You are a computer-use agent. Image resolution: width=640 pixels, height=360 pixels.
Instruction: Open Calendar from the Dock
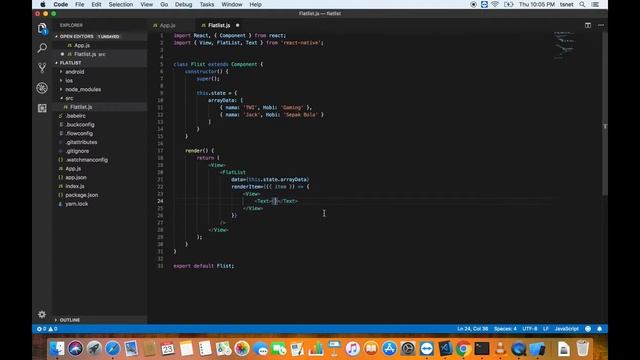point(167,349)
